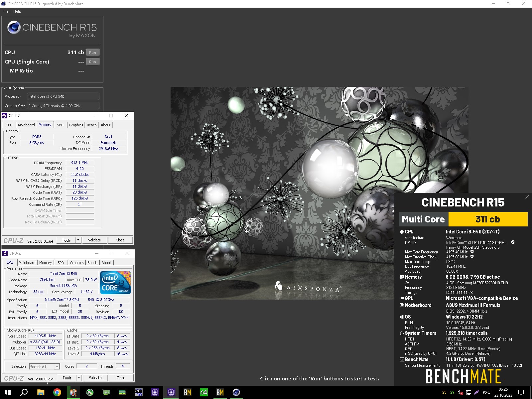
Task: Click the muted speaker tray icon
Action: [461, 392]
